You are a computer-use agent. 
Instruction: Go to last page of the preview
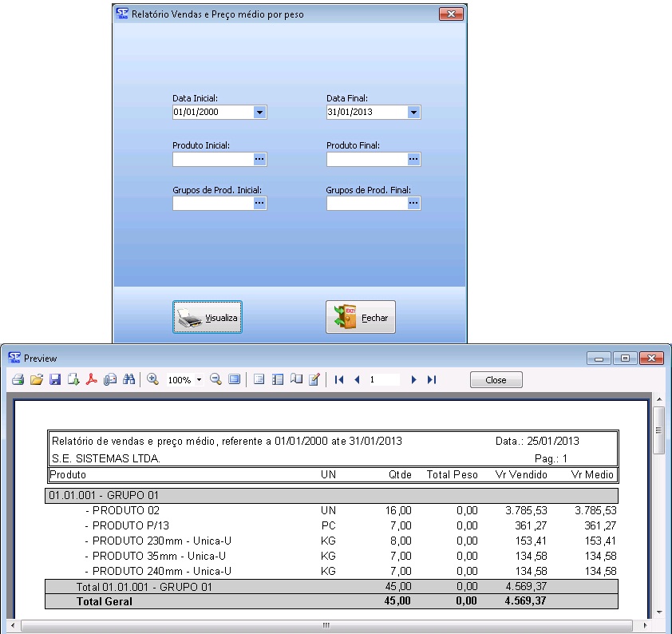click(x=432, y=380)
